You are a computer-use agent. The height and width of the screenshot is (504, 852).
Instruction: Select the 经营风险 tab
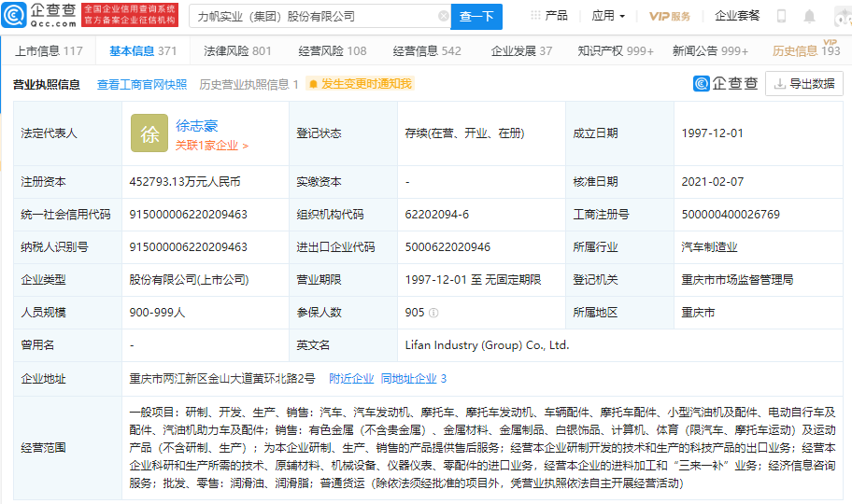[333, 51]
